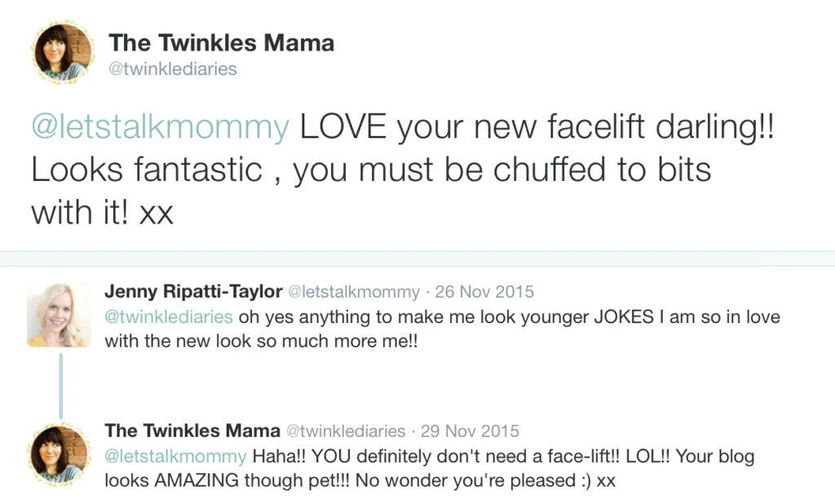
Task: Click the "xx" ending the main tweet
Action: (157, 212)
